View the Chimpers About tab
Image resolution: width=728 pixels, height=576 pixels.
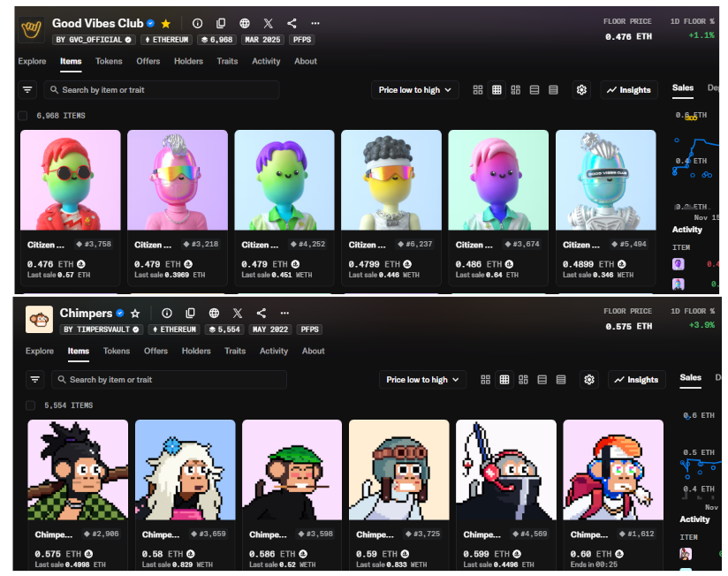pos(314,352)
